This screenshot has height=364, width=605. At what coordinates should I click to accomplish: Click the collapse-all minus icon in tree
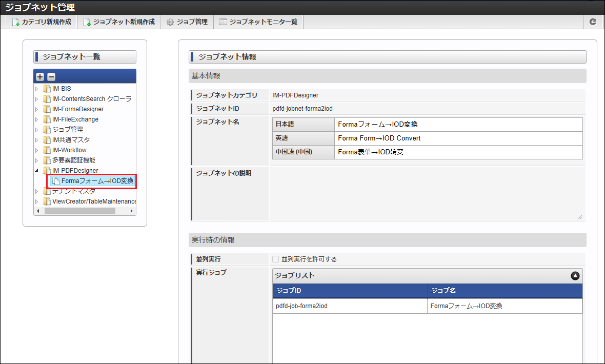coord(51,77)
